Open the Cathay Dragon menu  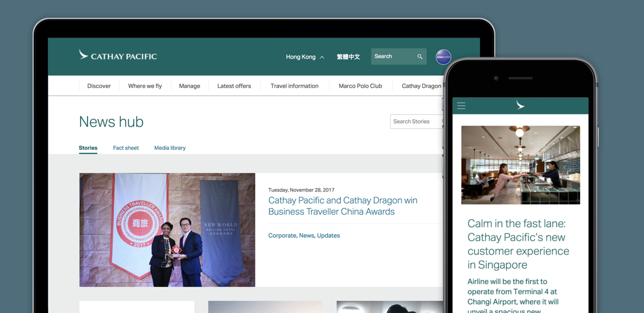tap(421, 86)
